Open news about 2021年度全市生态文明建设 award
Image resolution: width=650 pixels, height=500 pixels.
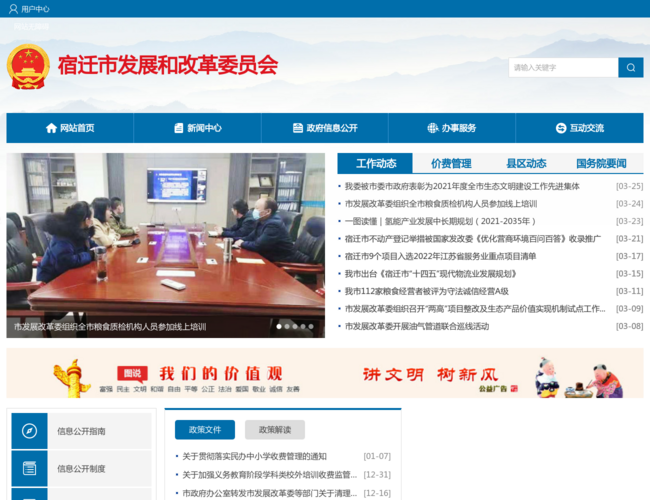click(x=462, y=187)
